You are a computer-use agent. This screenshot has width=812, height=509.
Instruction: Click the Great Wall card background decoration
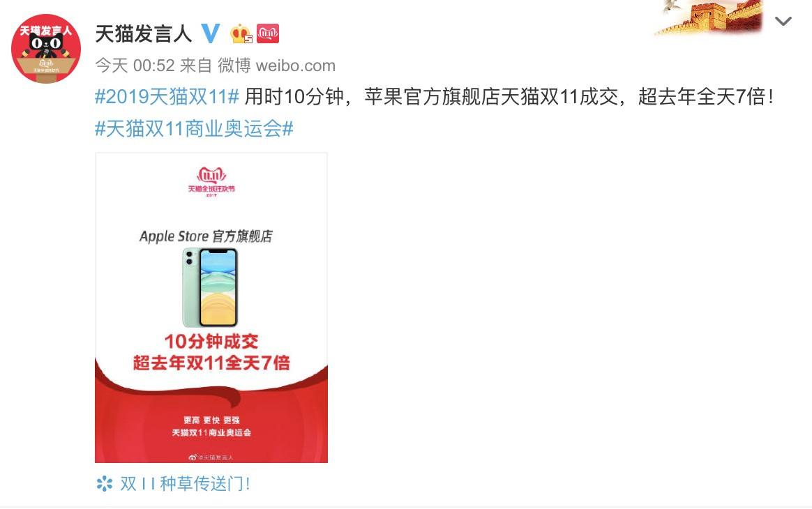click(709, 18)
